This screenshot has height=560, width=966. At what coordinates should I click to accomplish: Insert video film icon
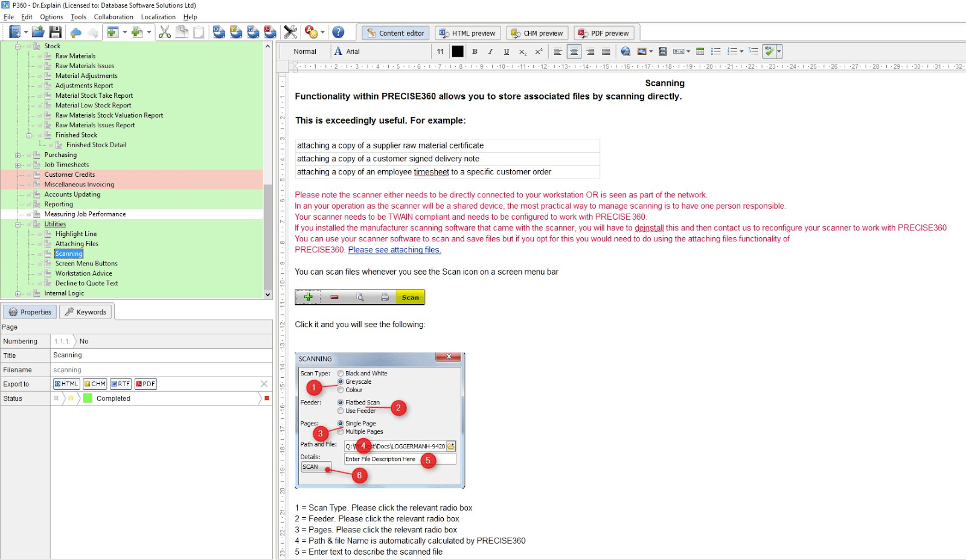click(x=662, y=52)
